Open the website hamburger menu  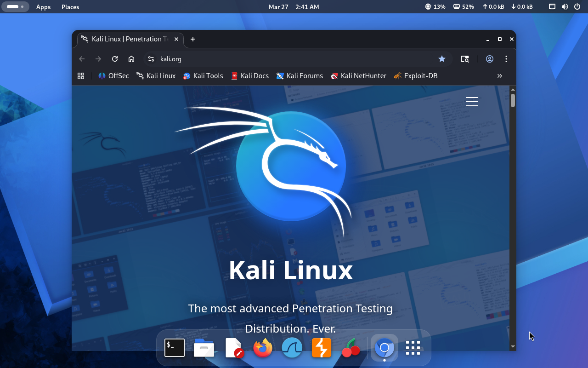tap(472, 102)
